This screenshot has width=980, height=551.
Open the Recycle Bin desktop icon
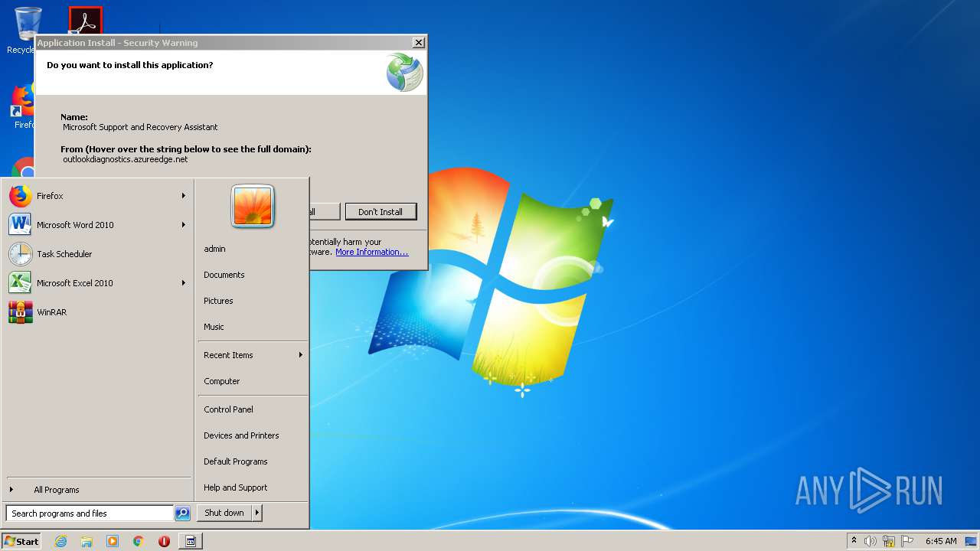point(28,31)
